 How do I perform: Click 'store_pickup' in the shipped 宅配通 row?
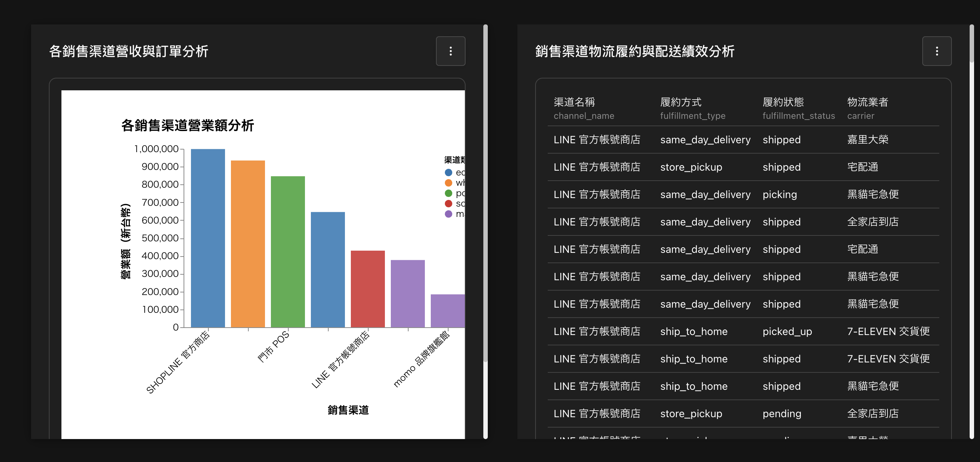point(691,167)
